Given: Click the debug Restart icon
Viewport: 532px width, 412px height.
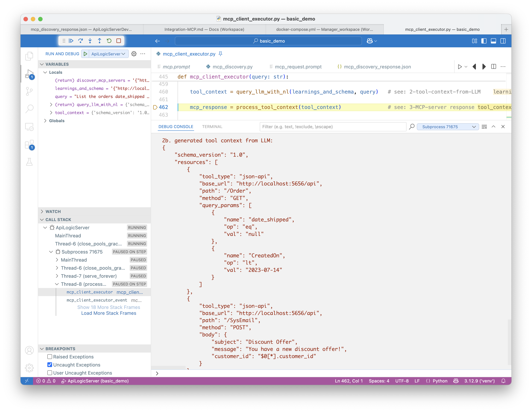Looking at the screenshot, I should [109, 41].
